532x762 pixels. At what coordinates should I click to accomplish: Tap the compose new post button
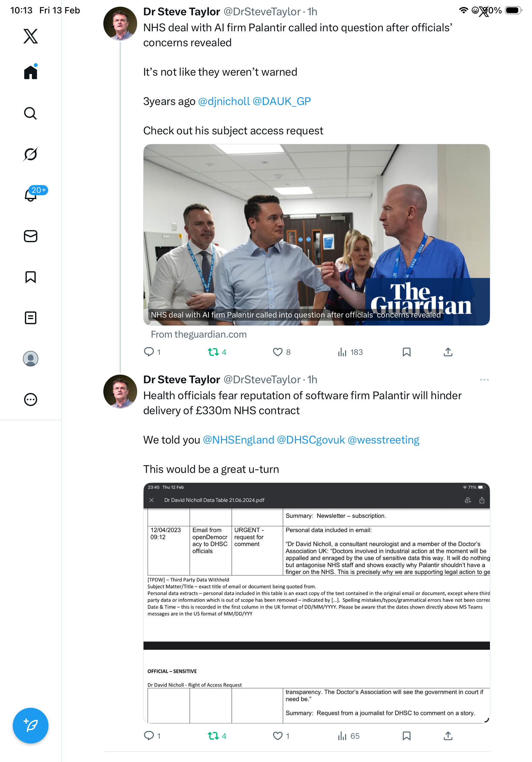point(31,725)
